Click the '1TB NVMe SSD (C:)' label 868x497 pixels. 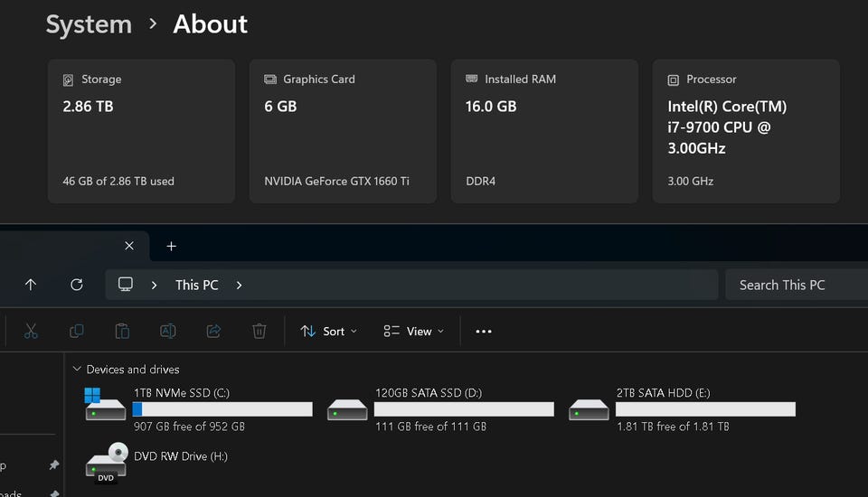click(182, 392)
